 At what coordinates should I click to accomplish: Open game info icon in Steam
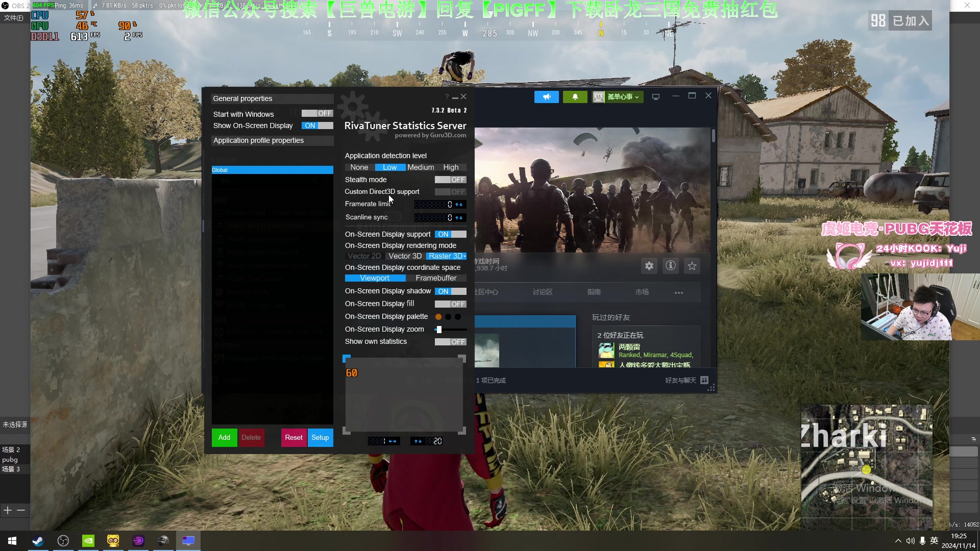671,266
